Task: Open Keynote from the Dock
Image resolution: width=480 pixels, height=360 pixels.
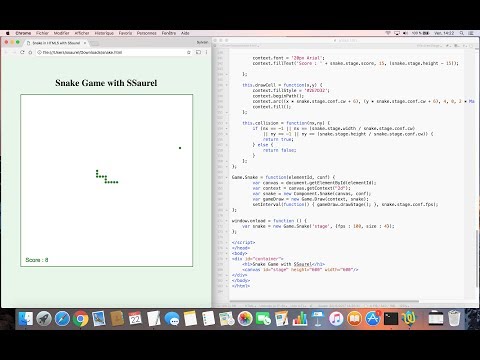Action: 318,319
